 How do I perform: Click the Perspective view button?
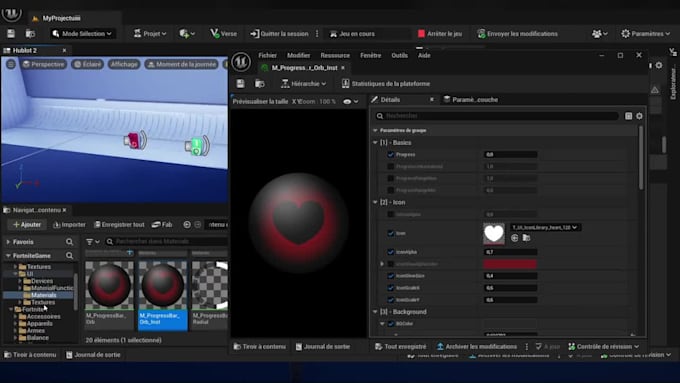(44, 64)
